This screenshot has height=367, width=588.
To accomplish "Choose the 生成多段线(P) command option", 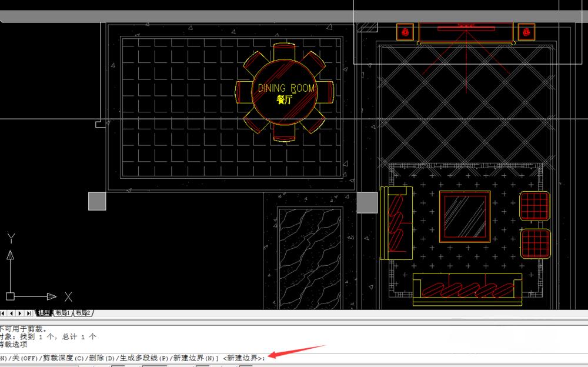I will click(x=144, y=358).
